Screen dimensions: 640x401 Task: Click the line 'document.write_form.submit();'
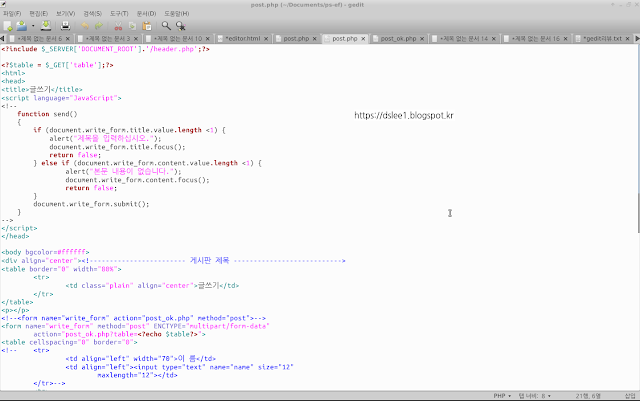[91, 204]
